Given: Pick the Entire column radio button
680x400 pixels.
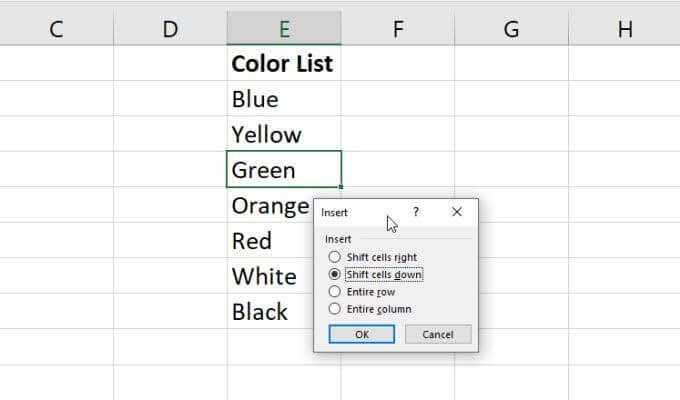Looking at the screenshot, I should coord(334,309).
